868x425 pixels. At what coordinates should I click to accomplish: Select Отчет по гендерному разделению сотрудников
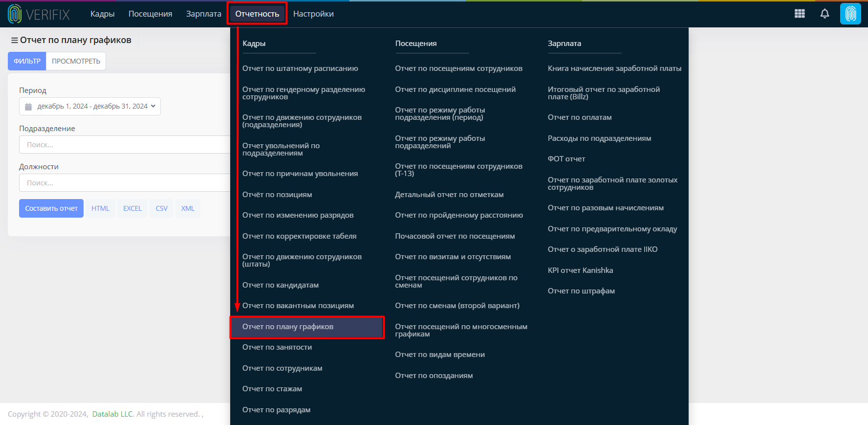click(x=304, y=93)
